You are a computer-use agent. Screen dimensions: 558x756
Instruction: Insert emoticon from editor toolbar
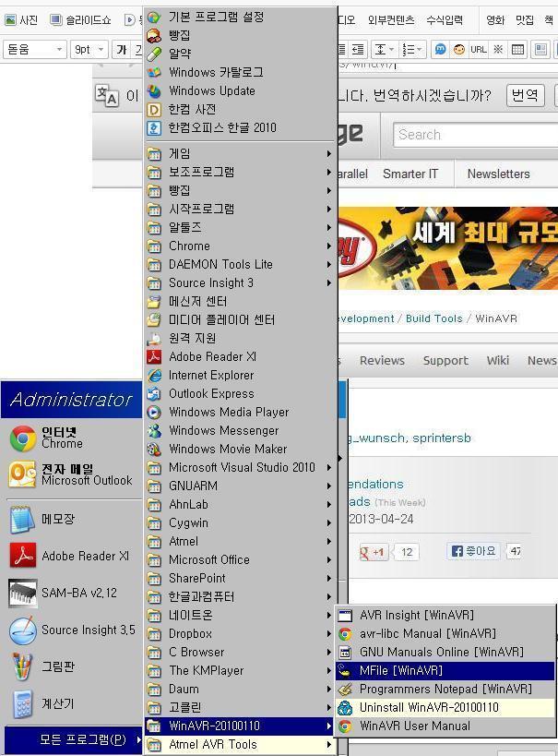pos(459,49)
